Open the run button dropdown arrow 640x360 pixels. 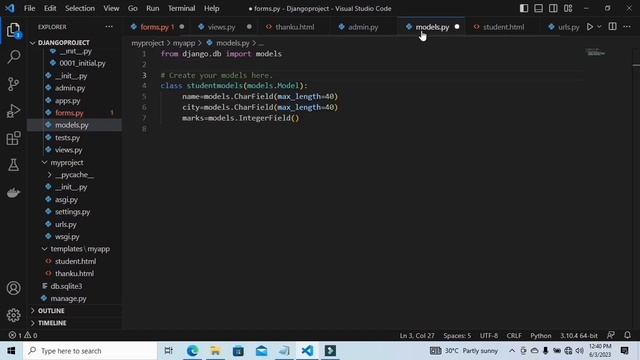[599, 27]
